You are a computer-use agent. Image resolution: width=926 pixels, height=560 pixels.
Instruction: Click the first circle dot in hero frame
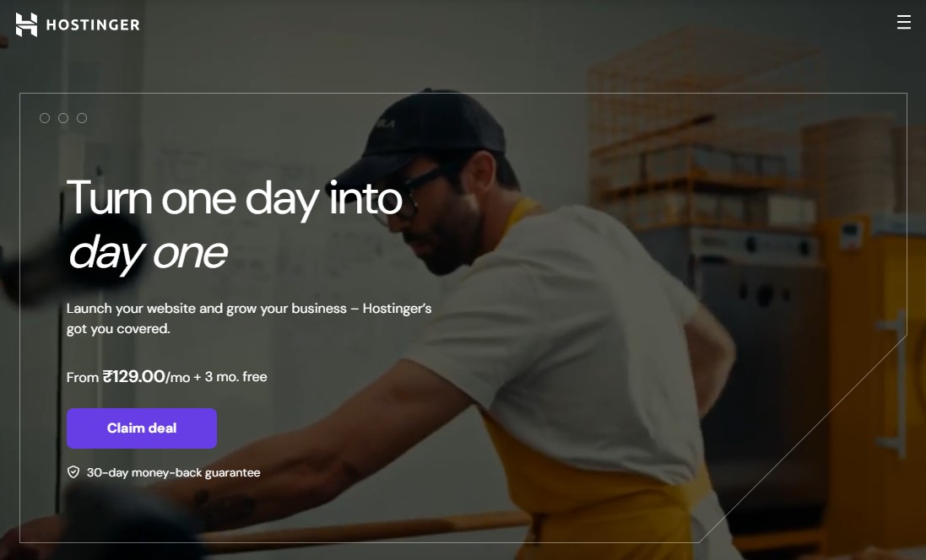[44, 118]
